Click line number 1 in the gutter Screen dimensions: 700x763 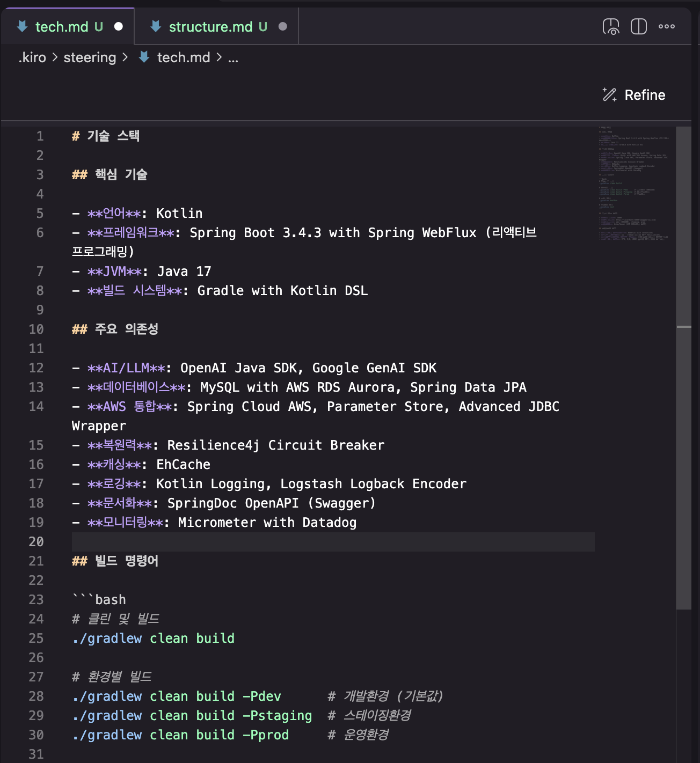[x=40, y=136]
